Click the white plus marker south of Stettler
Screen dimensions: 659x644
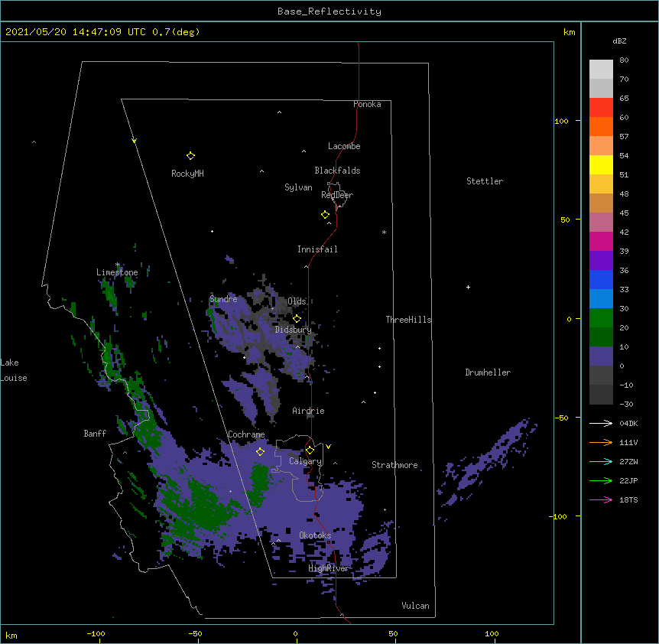pyautogui.click(x=468, y=287)
